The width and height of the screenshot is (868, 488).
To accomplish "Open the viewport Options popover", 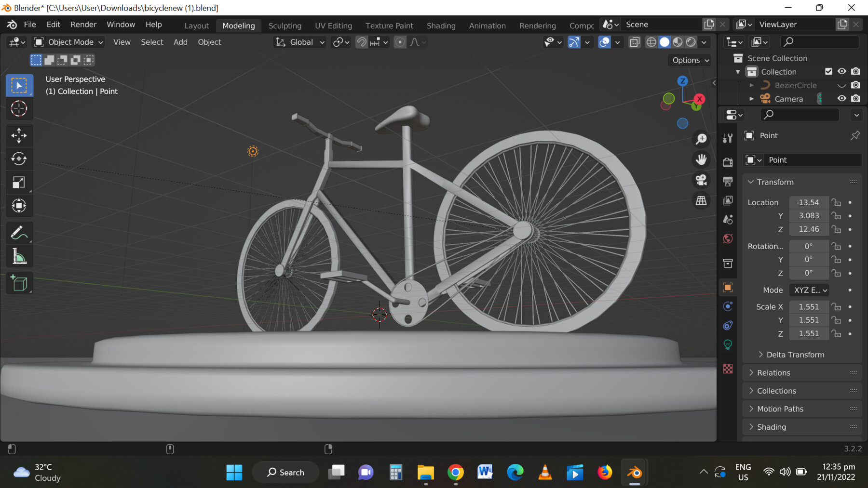I will [x=689, y=60].
